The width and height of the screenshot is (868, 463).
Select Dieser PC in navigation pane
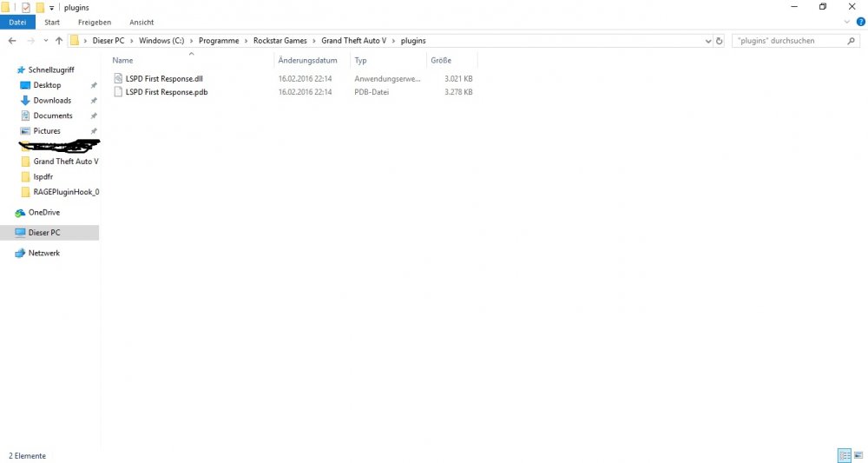pos(43,233)
